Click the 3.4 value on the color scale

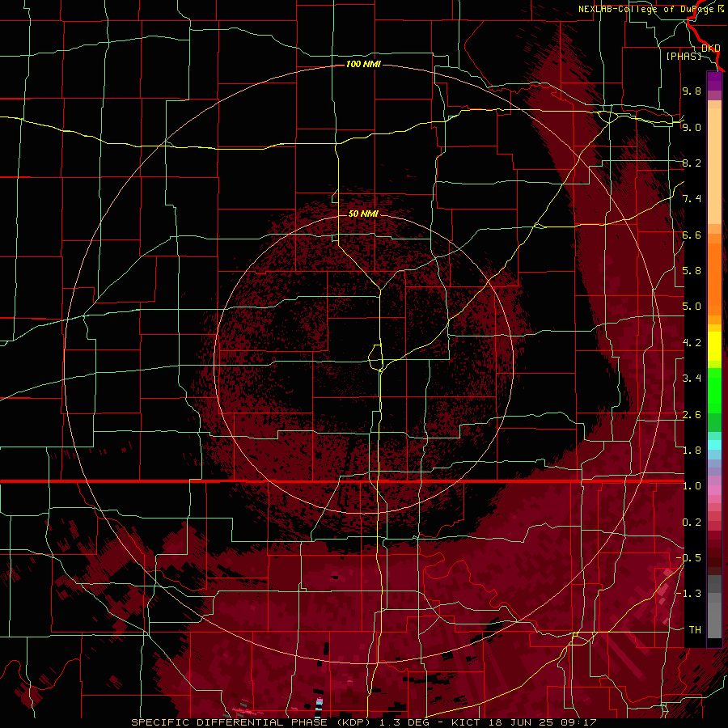tap(692, 379)
